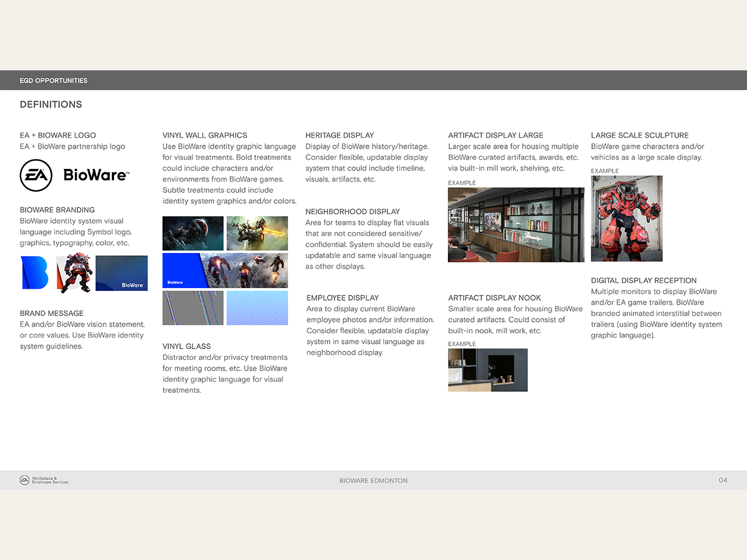This screenshot has height=560, width=747.
Task: Select the EMPLOYEE DISPLAY heading
Action: coord(342,298)
